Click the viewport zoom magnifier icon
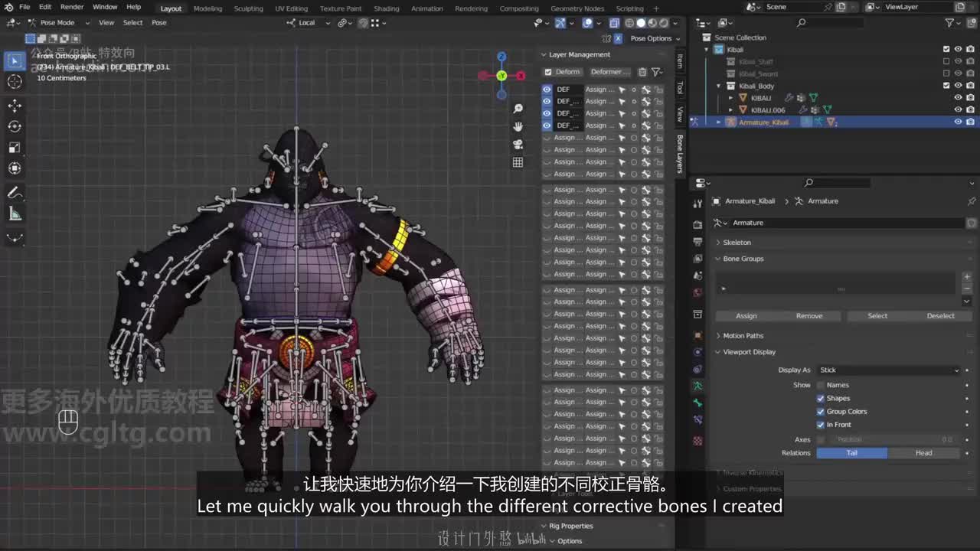The image size is (980, 551). coord(518,109)
